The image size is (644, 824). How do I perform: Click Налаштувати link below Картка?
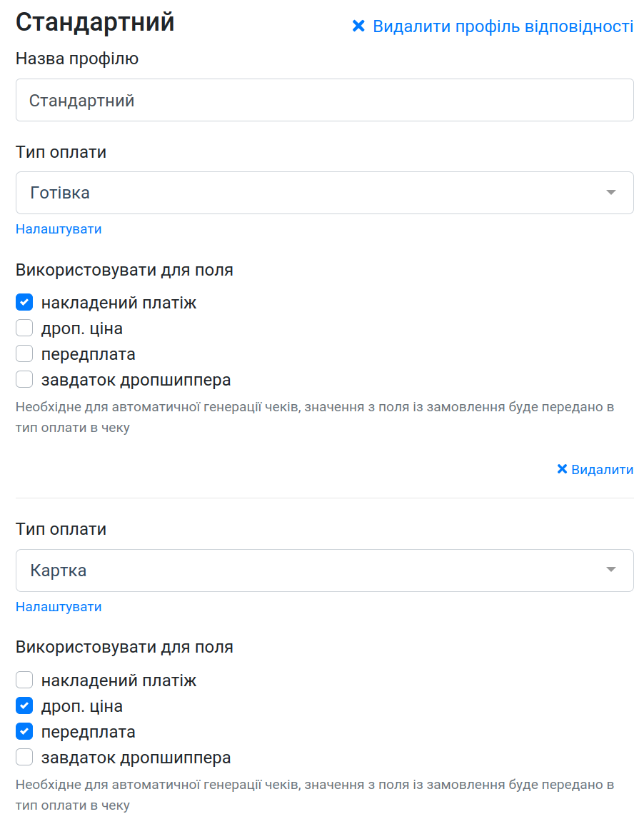click(59, 607)
